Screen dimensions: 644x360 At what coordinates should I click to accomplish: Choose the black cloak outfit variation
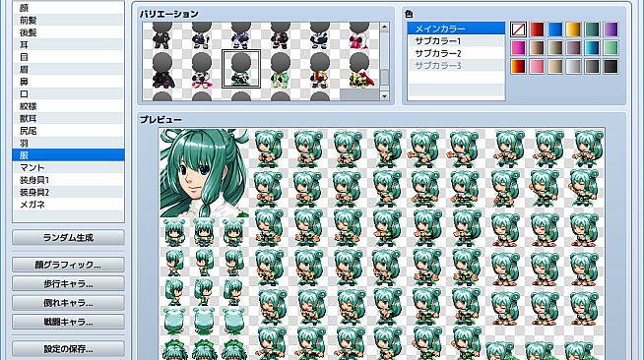(162, 69)
